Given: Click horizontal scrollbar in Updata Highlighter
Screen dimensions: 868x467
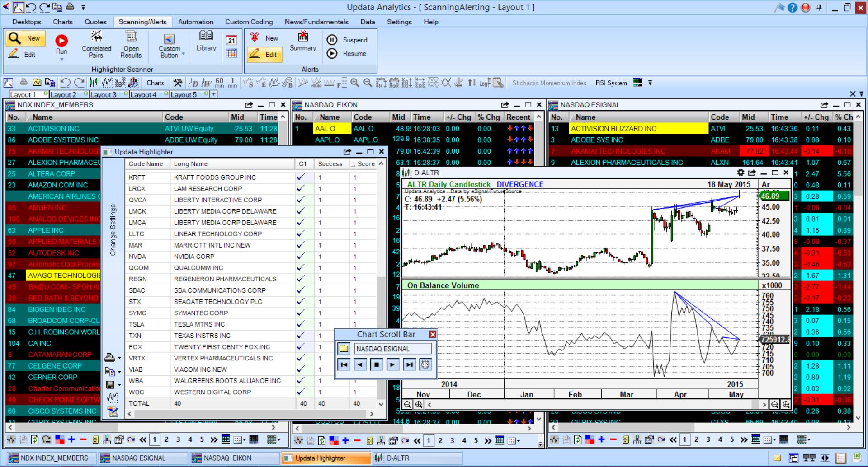Looking at the screenshot, I should pos(250,413).
